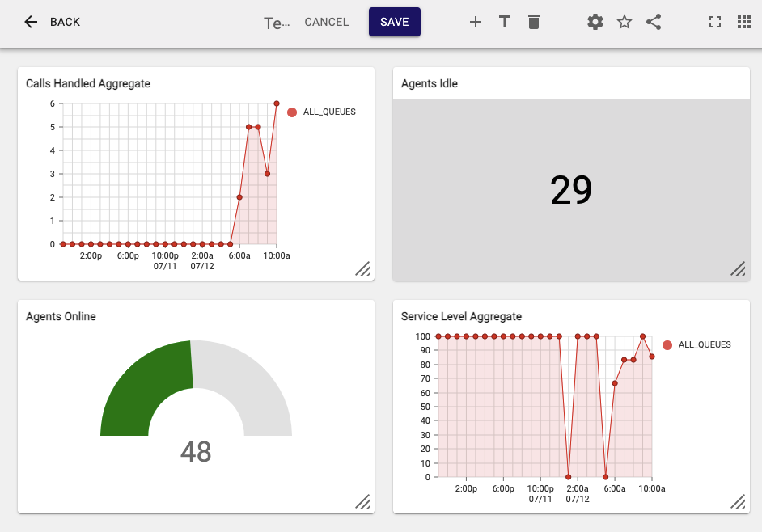Grab resize handle of Service Level Aggregate

pos(738,501)
